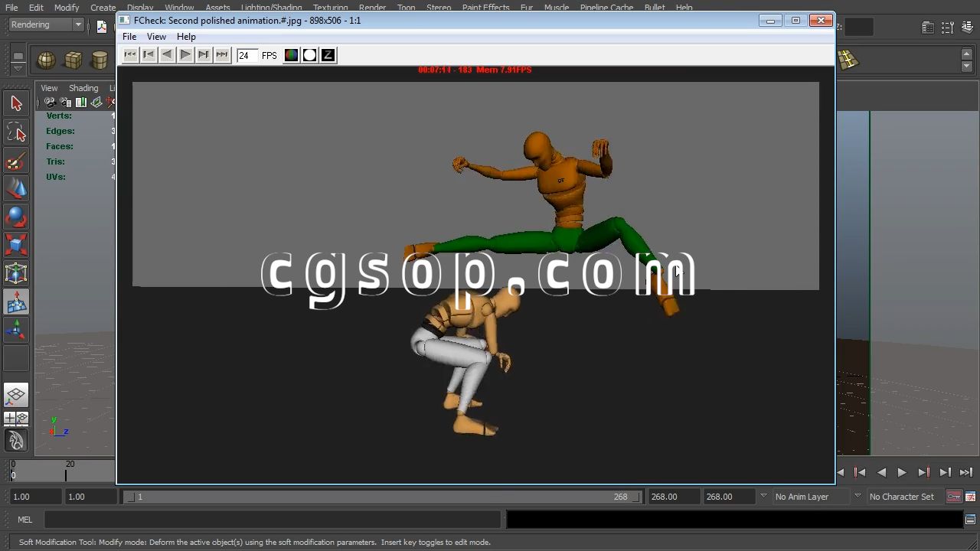This screenshot has height=551, width=980.
Task: Select the Select tool arrow
Action: coord(16,103)
